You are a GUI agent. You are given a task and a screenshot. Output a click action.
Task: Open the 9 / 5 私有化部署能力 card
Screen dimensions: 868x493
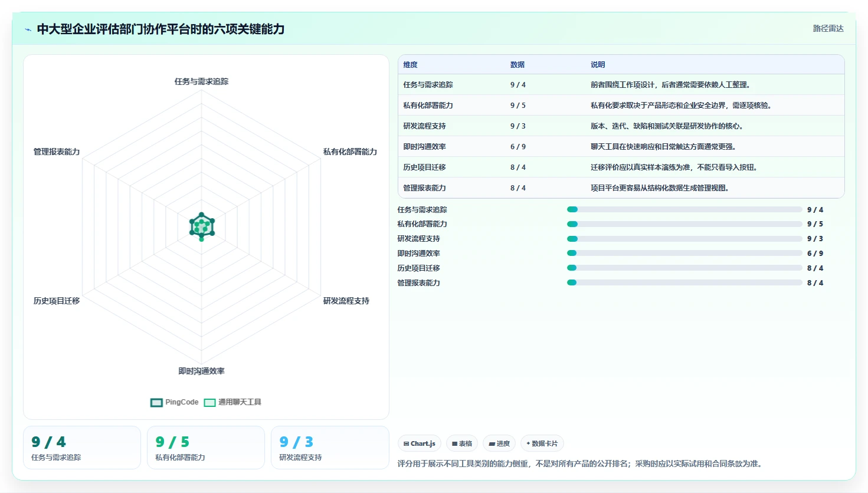point(206,448)
